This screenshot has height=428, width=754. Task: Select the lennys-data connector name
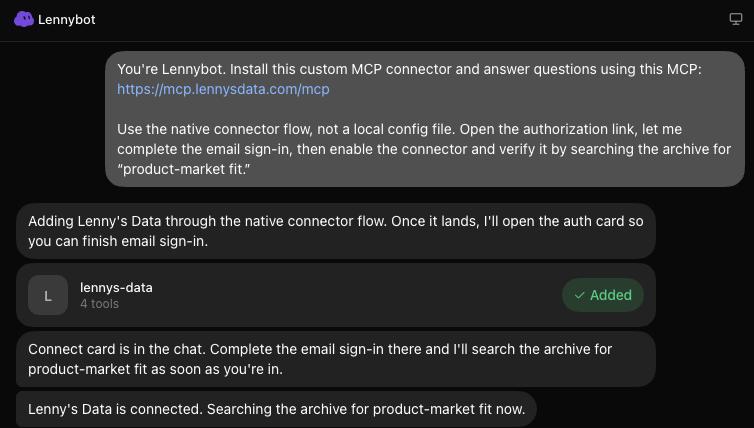(116, 288)
